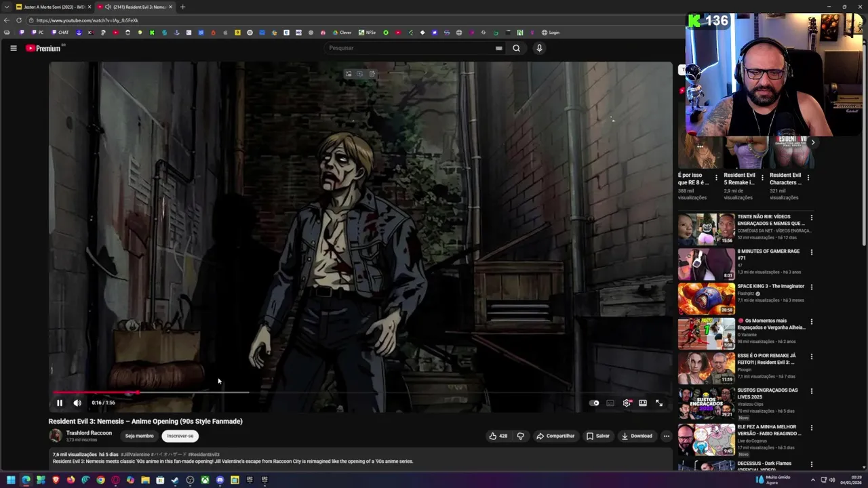Open options for Resident Evil Characters video
The width and height of the screenshot is (868, 488).
[808, 178]
